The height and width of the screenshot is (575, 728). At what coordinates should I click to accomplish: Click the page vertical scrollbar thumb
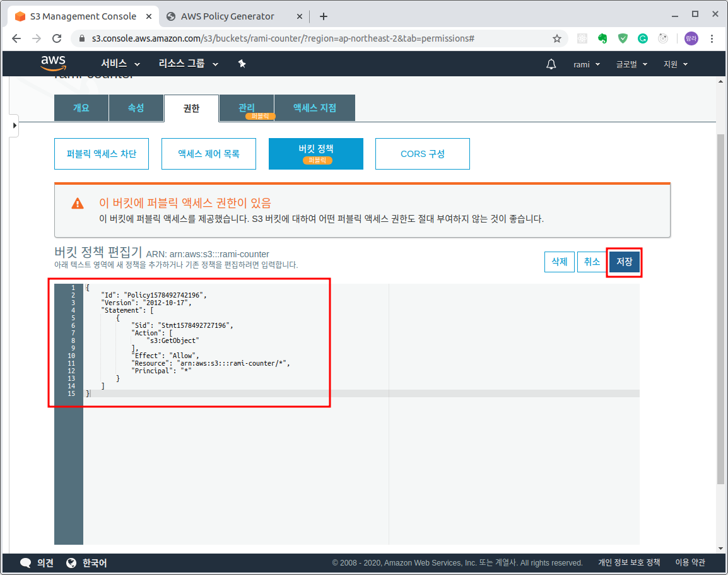coord(720,310)
